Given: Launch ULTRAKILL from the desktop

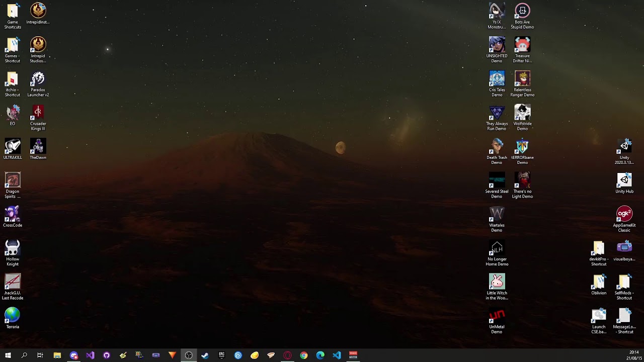Looking at the screenshot, I should point(13,149).
